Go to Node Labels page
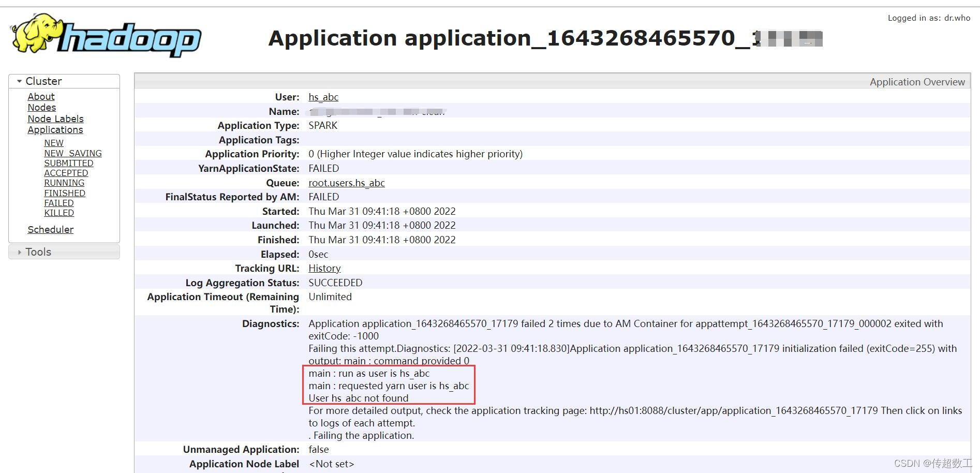Image resolution: width=980 pixels, height=473 pixels. pyautogui.click(x=55, y=119)
